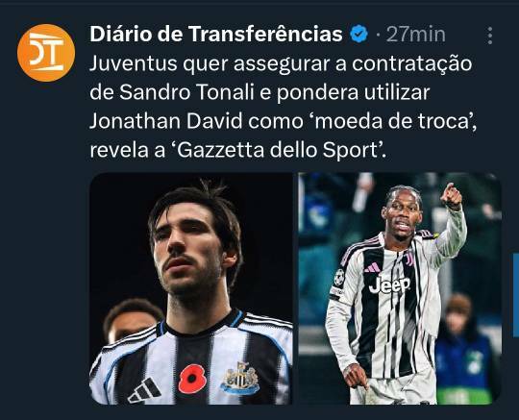The height and width of the screenshot is (420, 519).
Task: Click the pink Adidas logo on Juventus shirt
Action: pyautogui.click(x=372, y=267)
